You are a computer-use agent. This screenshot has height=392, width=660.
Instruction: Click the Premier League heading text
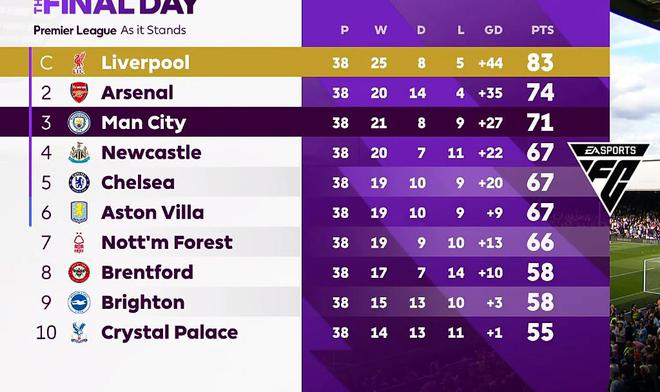tap(75, 30)
